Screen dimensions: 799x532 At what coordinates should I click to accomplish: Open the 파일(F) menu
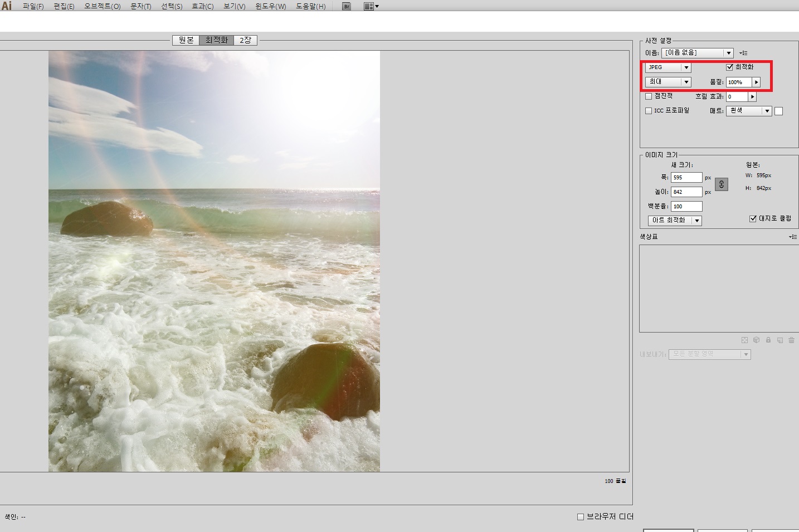(x=33, y=7)
